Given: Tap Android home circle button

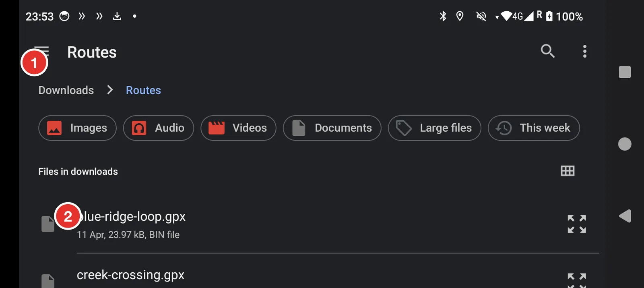Looking at the screenshot, I should [625, 144].
